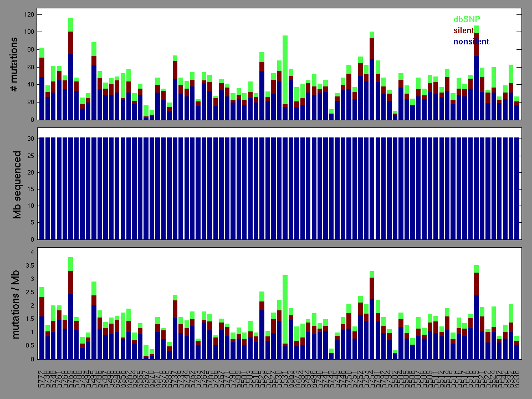Click the 30 tick on Mb sequenced axis
Screen dimensions: 532x399
point(31,139)
